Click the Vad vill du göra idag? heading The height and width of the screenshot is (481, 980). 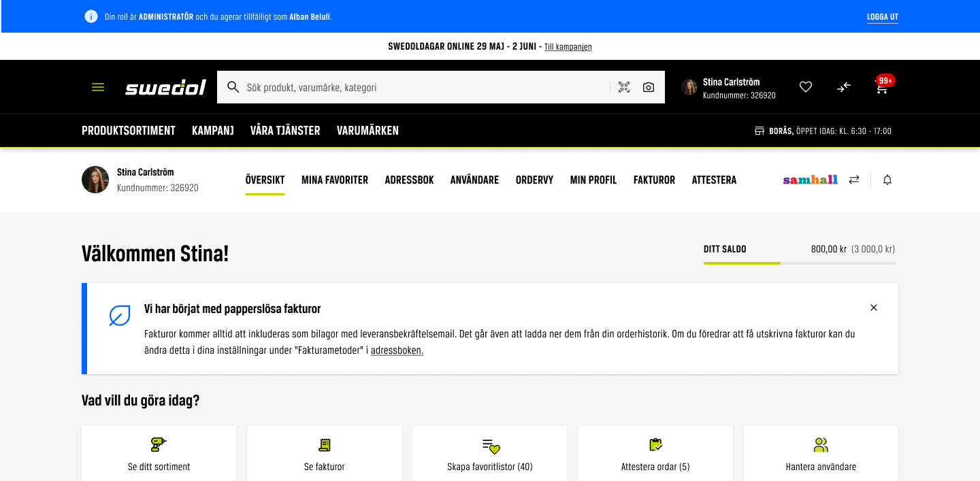[141, 400]
